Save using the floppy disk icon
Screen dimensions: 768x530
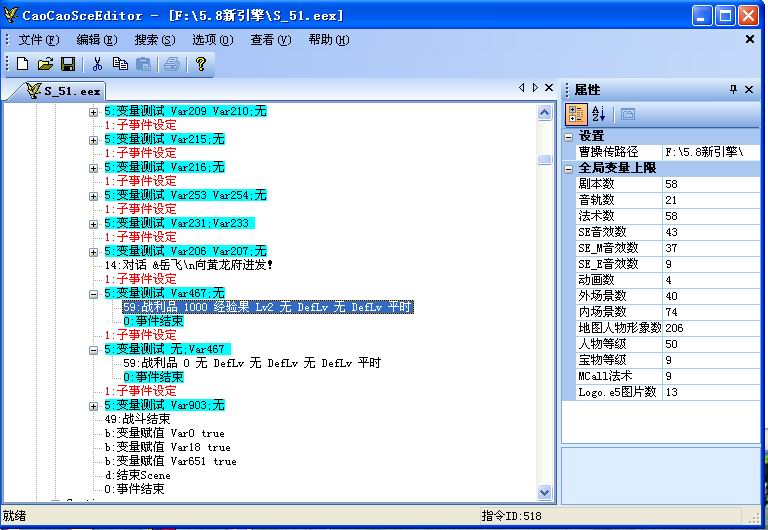click(x=67, y=64)
